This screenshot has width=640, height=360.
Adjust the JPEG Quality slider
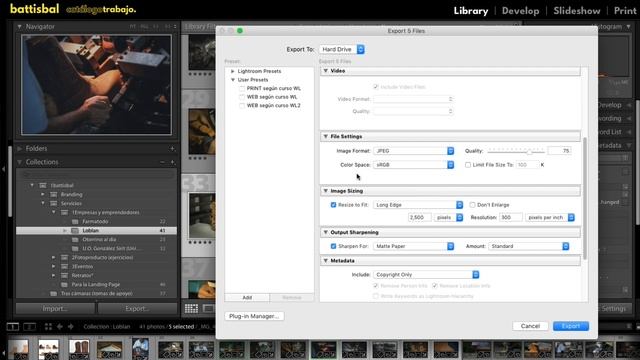(x=529, y=151)
